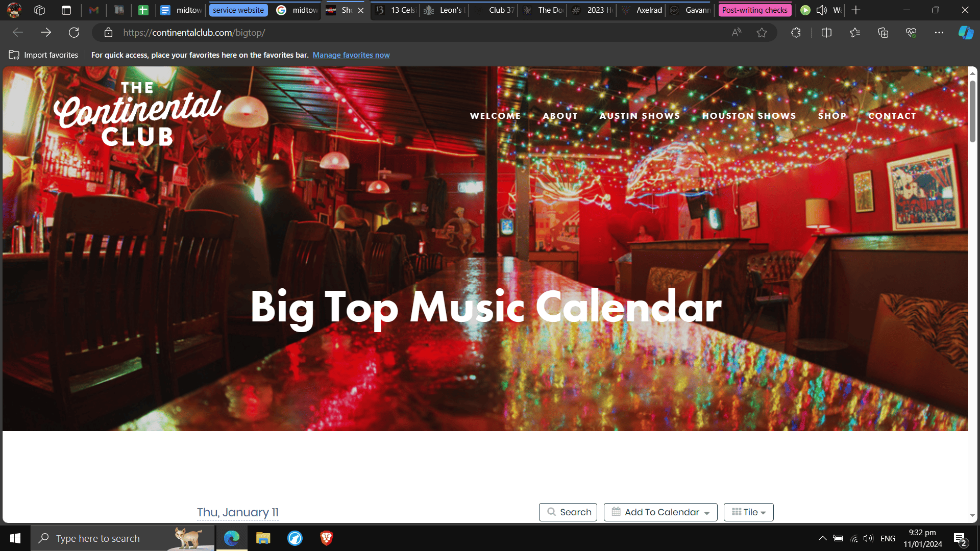
Task: Switch to the Axelrad tab
Action: (x=642, y=10)
